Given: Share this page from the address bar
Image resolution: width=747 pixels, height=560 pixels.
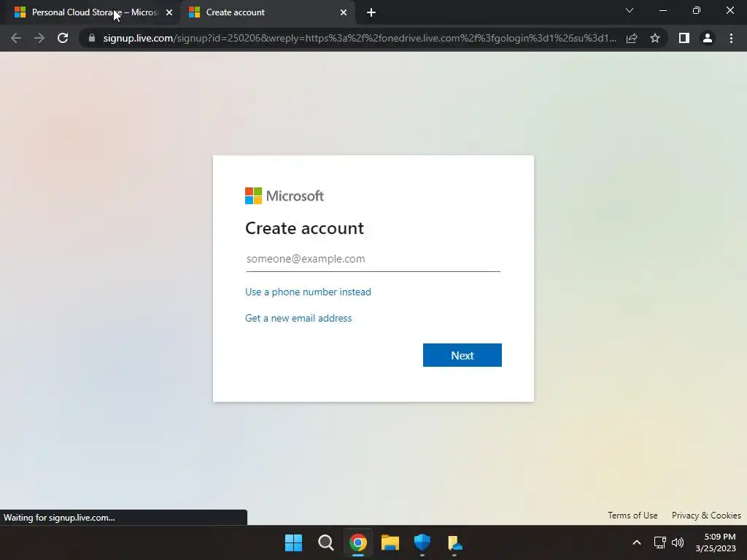Looking at the screenshot, I should click(632, 38).
